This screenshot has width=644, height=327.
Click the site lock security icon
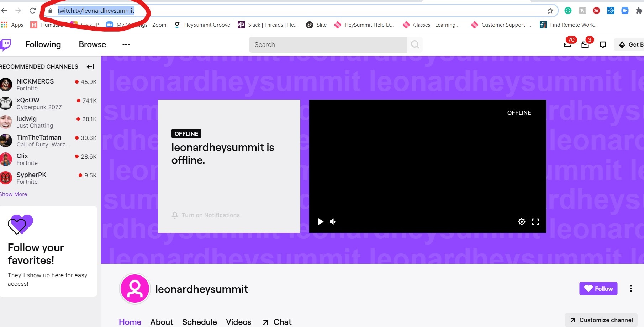[x=50, y=11]
